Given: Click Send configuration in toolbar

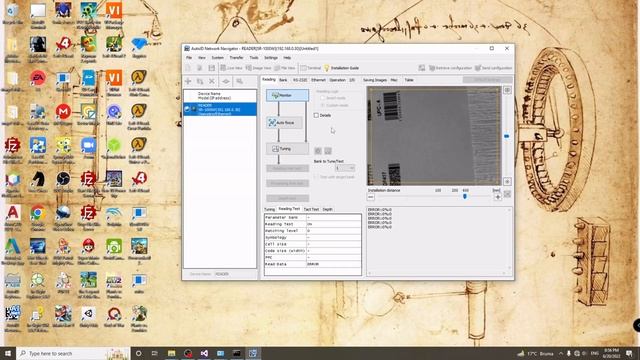Looking at the screenshot, I should pos(493,68).
